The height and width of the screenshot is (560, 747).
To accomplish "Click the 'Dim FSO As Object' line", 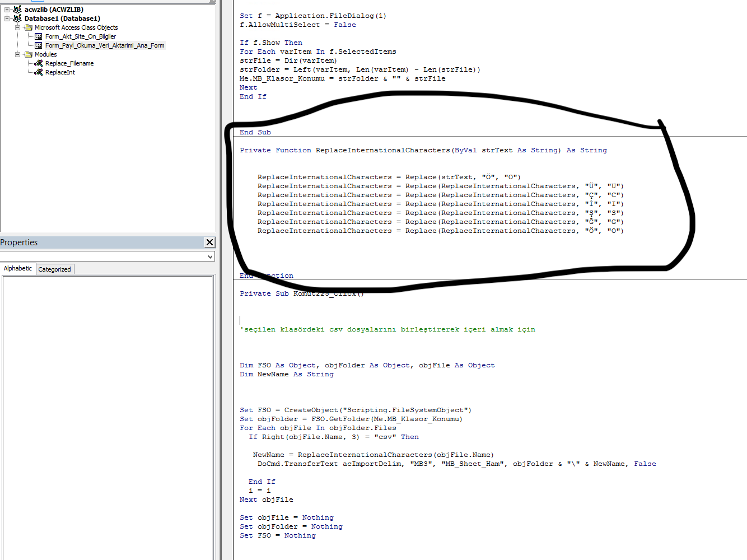I will click(367, 365).
